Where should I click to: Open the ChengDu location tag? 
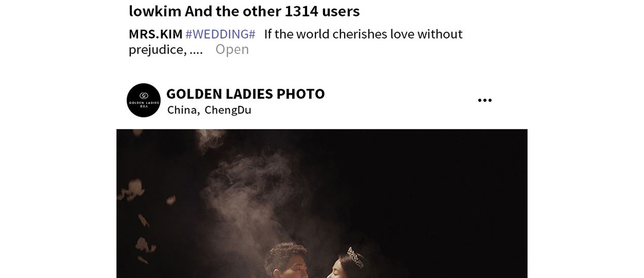click(x=228, y=110)
